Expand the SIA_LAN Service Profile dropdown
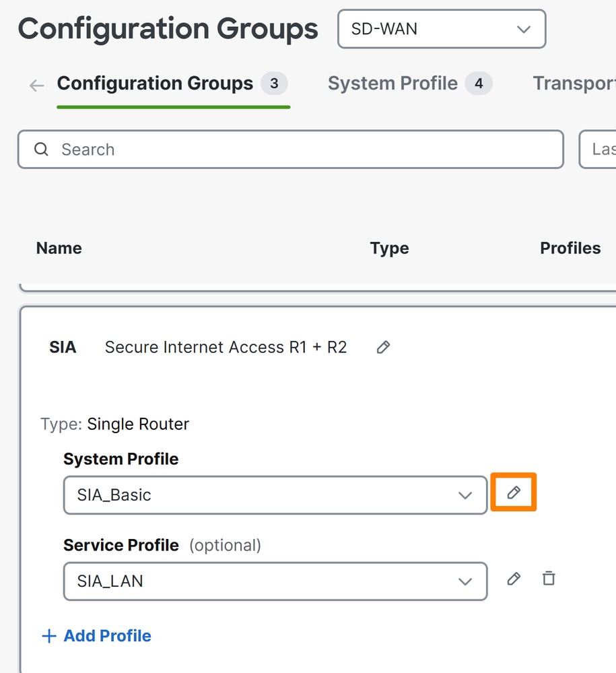 point(465,581)
